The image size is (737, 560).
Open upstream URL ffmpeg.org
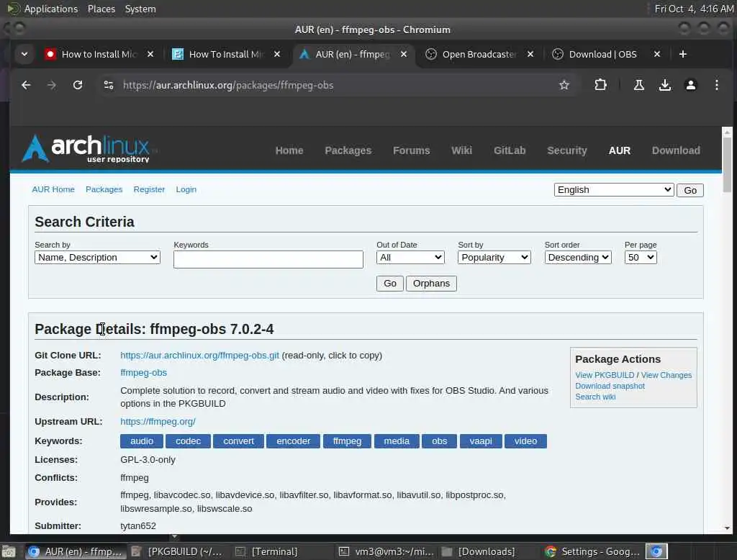pyautogui.click(x=158, y=422)
